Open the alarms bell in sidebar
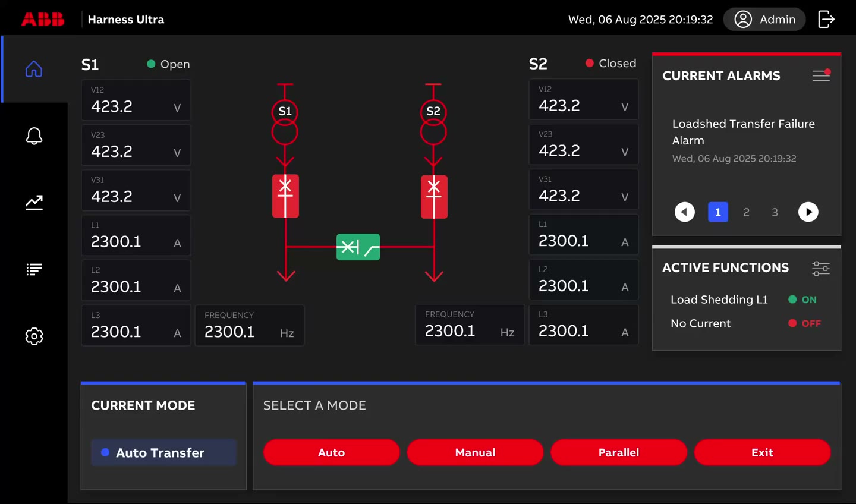The height and width of the screenshot is (504, 856). click(x=34, y=136)
